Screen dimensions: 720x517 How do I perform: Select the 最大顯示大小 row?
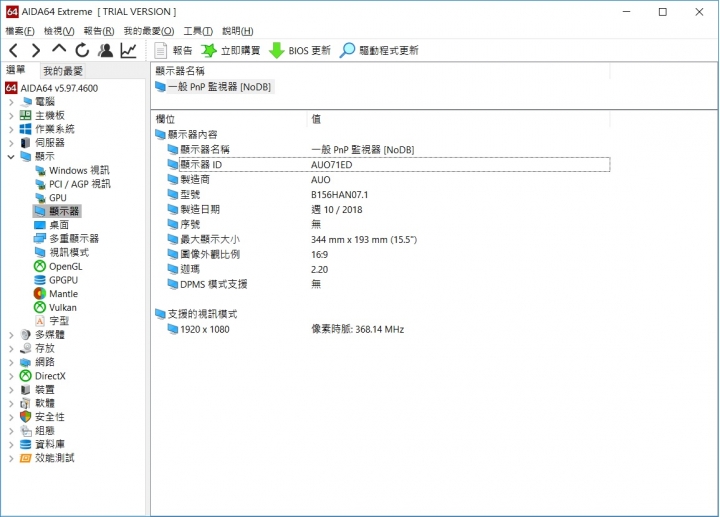(388, 239)
